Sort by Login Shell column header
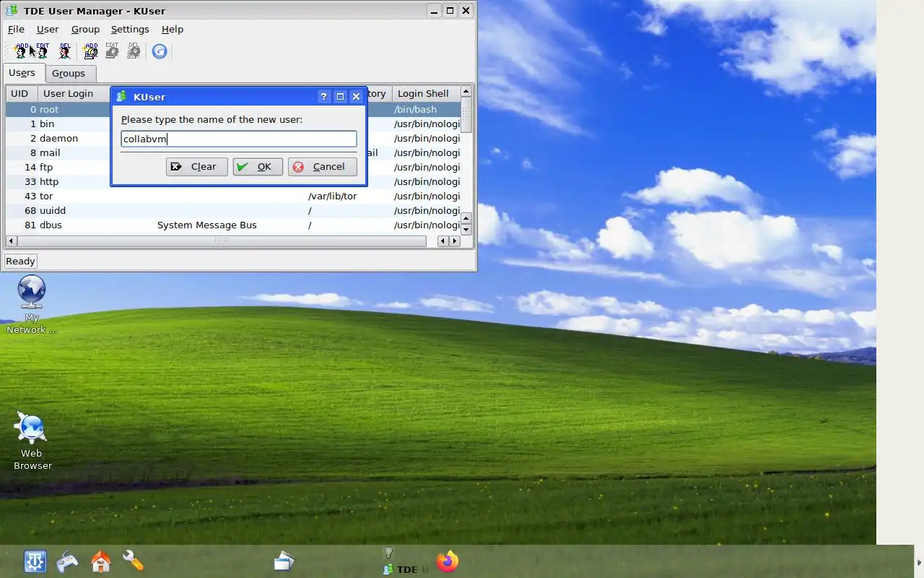The height and width of the screenshot is (578, 924). [426, 93]
